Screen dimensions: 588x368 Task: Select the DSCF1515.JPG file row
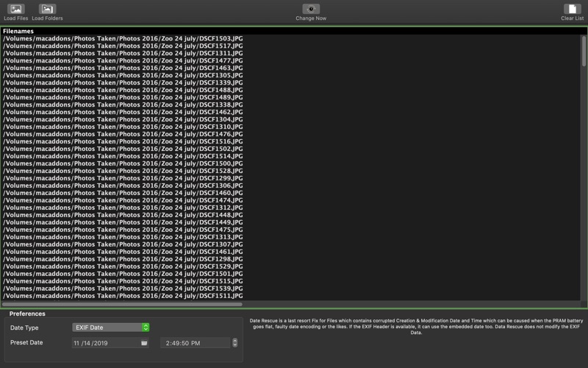[x=291, y=281]
